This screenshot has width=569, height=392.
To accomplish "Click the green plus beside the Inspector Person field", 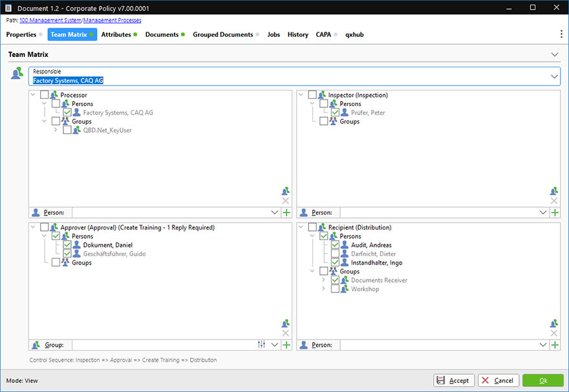I will (x=555, y=212).
